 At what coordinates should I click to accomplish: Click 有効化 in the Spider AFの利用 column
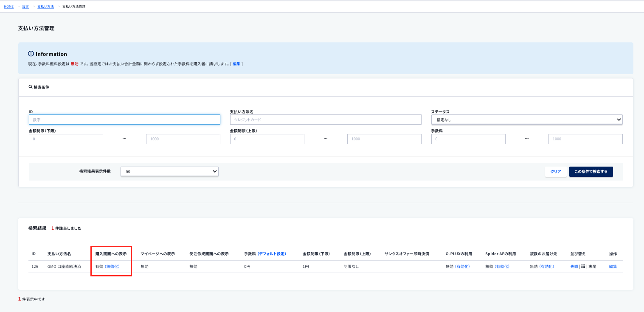tap(502, 267)
